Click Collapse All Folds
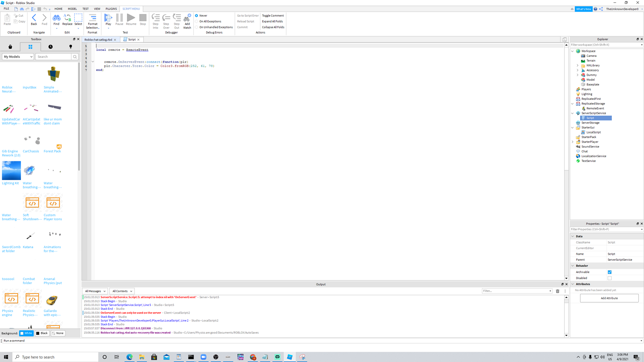This screenshot has width=644, height=362. coord(273,27)
